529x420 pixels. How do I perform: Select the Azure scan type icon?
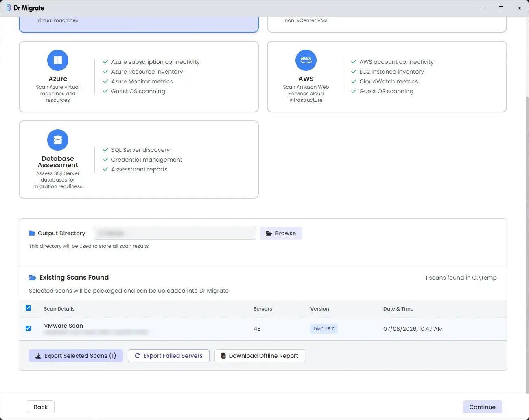(x=58, y=60)
